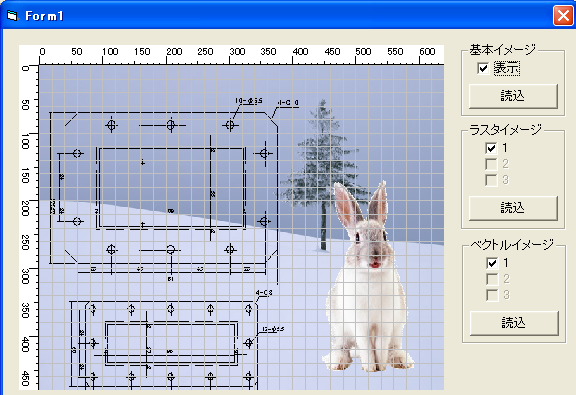Screen dimensions: 576x395
Task: Click checkbox 3 in ベクトルイメージ group
Action: [492, 295]
